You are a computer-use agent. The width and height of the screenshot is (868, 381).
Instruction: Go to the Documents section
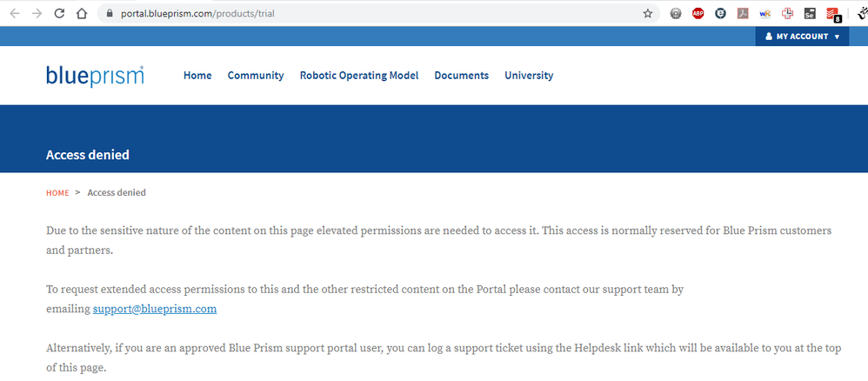point(462,76)
